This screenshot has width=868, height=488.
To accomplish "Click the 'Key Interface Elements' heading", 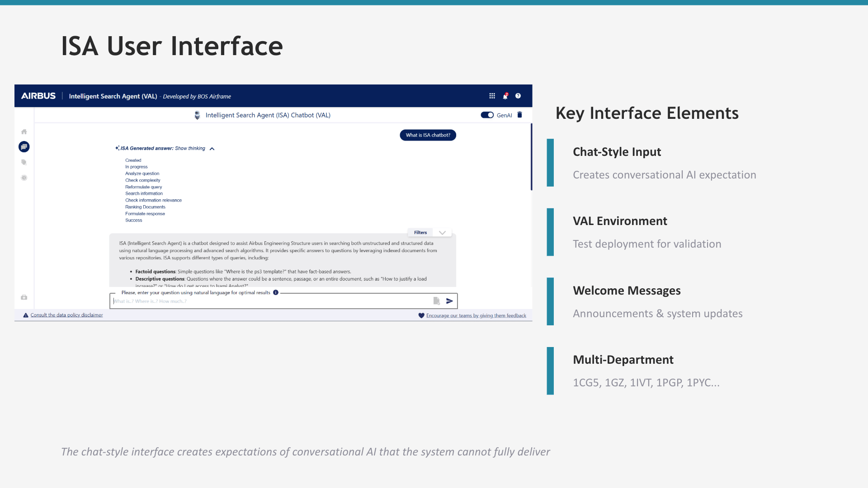I will point(647,113).
